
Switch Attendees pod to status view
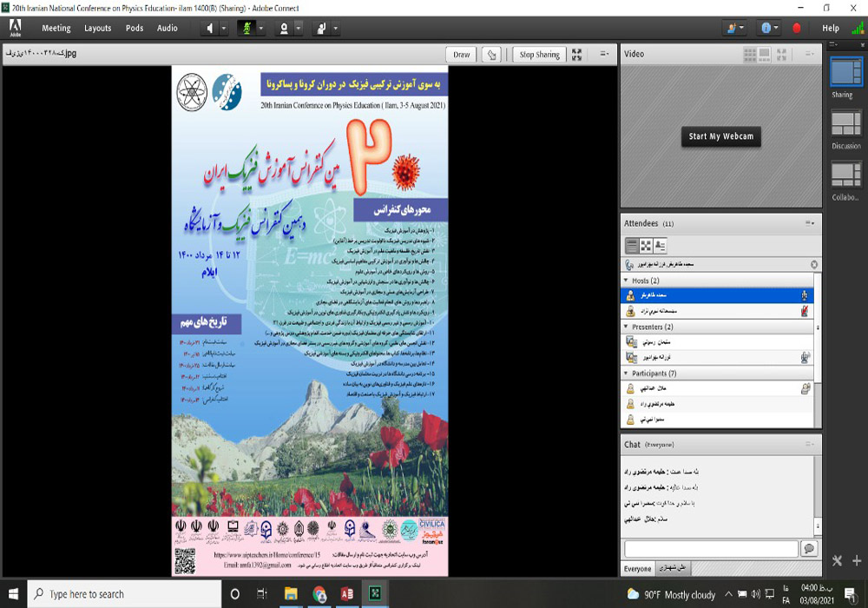(x=661, y=246)
